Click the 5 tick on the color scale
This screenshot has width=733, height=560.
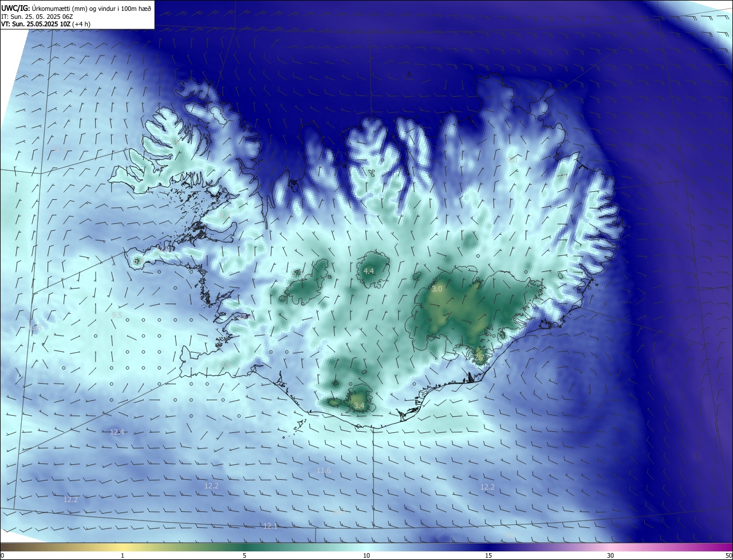click(x=245, y=555)
